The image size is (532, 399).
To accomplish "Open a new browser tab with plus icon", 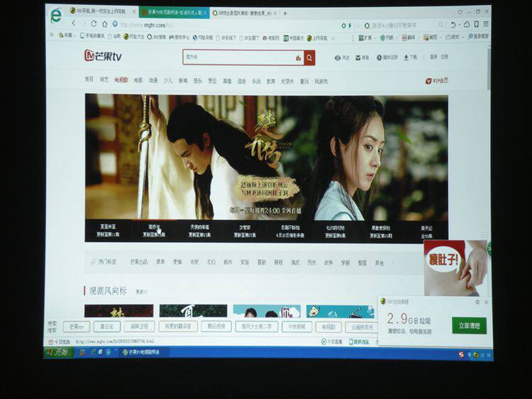I will pyautogui.click(x=285, y=13).
